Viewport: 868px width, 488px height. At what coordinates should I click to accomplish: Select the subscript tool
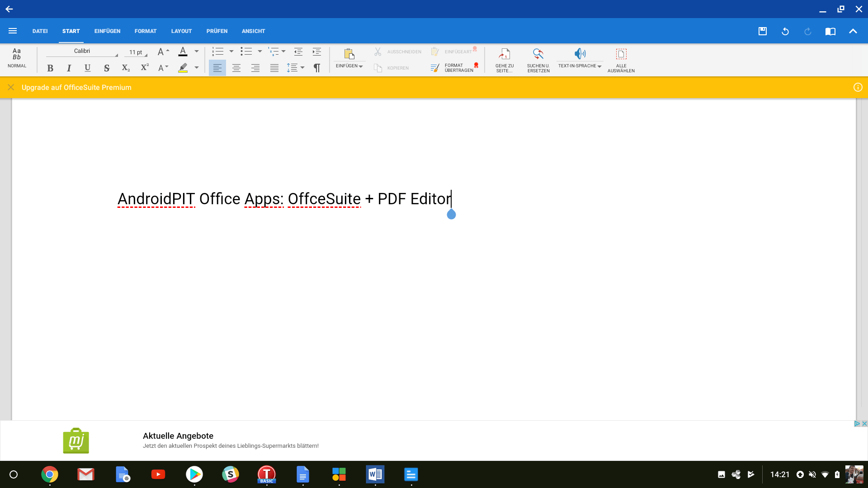tap(125, 68)
